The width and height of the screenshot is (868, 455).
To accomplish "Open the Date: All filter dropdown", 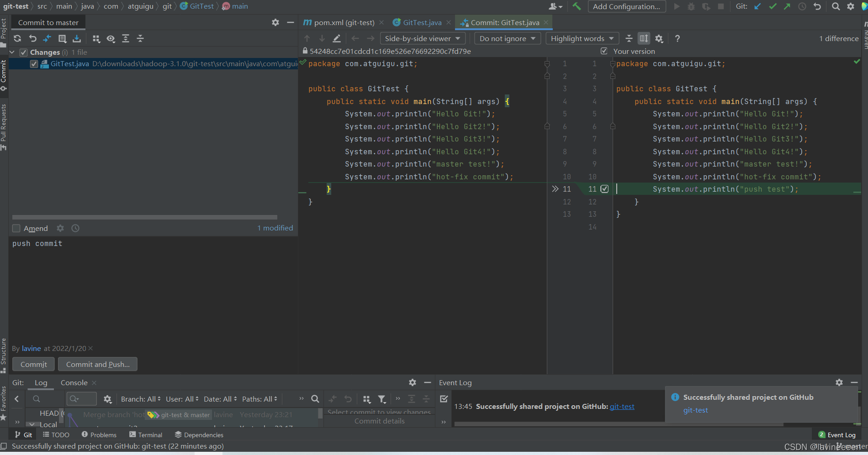I will tap(220, 399).
